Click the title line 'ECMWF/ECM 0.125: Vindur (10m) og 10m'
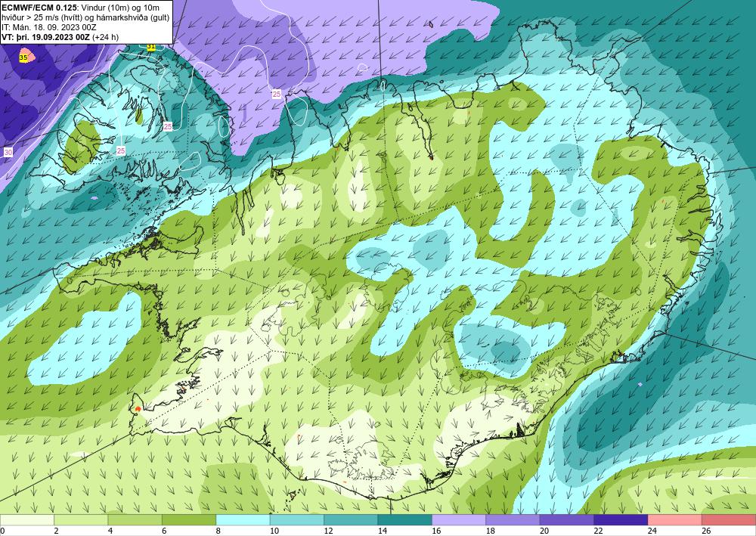 81,8
